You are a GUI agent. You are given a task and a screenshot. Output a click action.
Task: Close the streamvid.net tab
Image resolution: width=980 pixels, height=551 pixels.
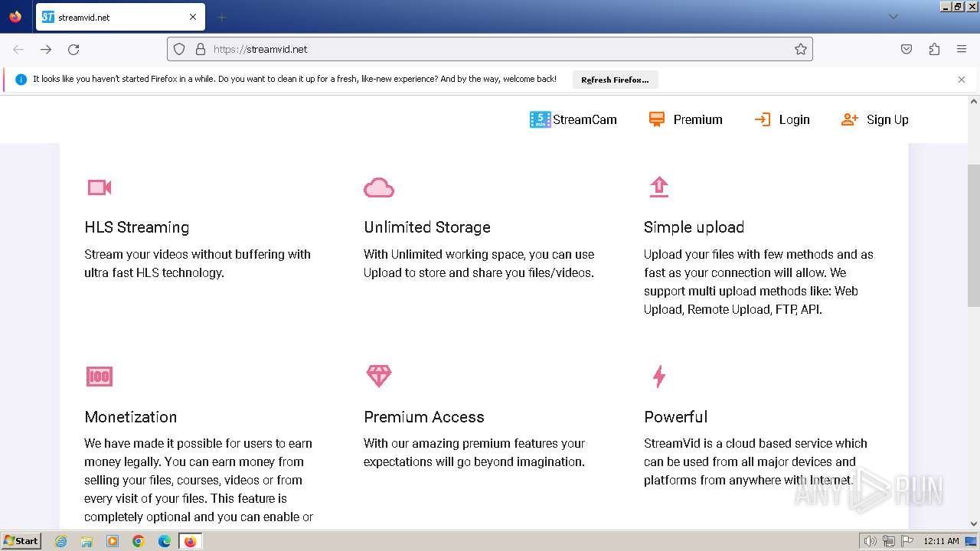[193, 17]
